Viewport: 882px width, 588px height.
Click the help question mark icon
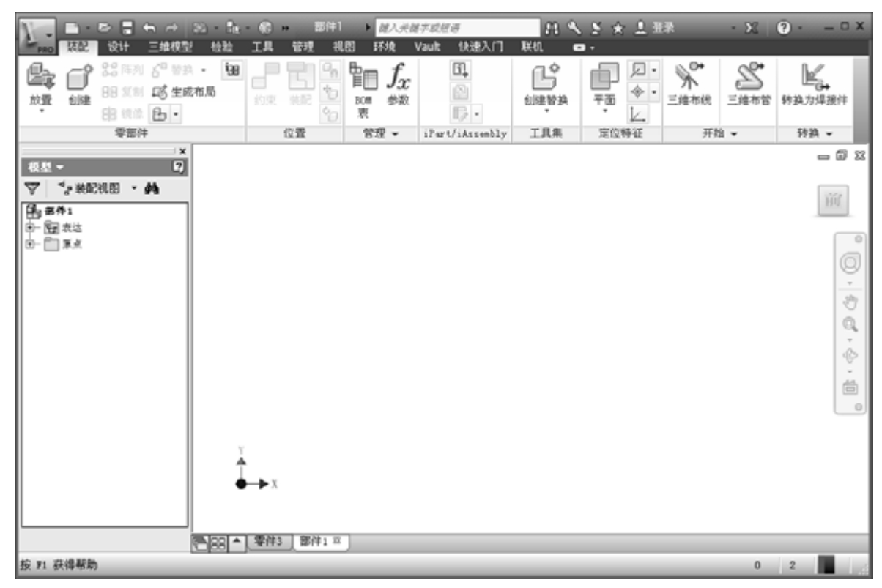pos(782,28)
